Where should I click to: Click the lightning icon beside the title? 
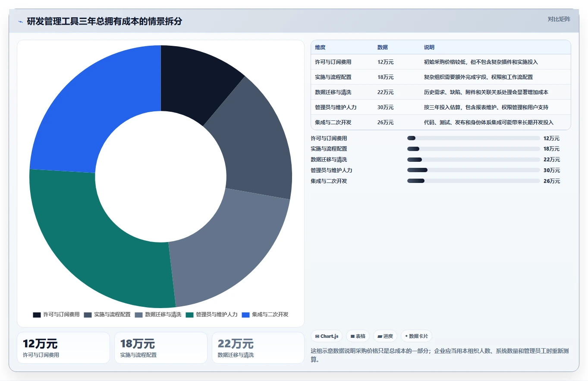[x=20, y=22]
